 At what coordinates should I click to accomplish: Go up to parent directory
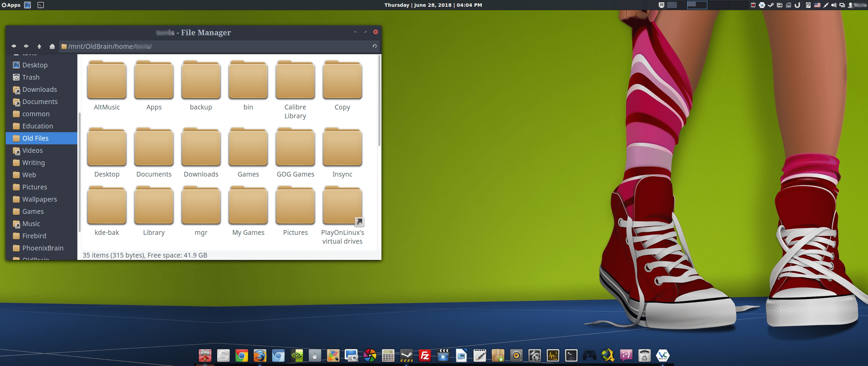pos(39,46)
